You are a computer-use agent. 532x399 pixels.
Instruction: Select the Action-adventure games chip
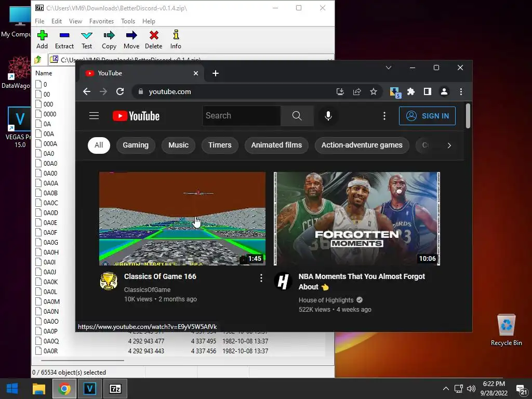coord(362,145)
